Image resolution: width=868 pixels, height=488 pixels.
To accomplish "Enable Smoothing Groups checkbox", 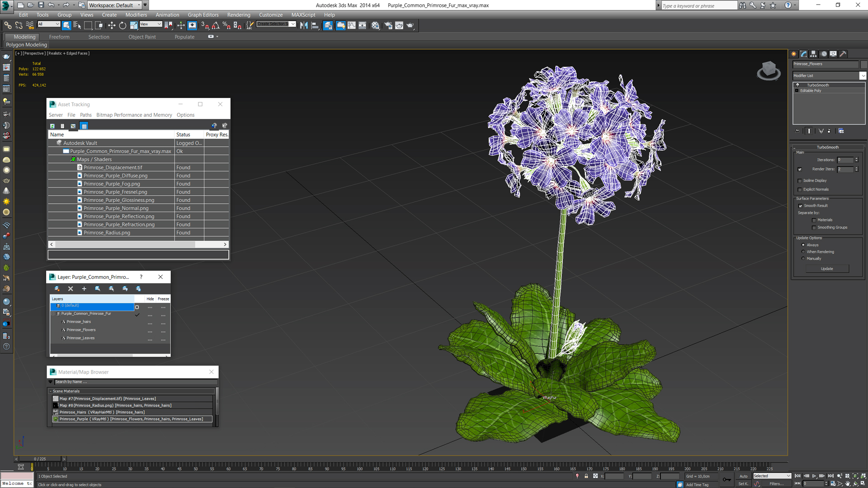I will coord(814,228).
